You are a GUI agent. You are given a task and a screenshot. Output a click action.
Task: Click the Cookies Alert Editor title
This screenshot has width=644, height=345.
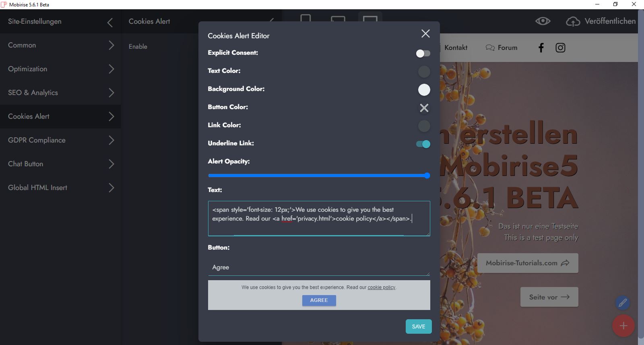tap(239, 36)
